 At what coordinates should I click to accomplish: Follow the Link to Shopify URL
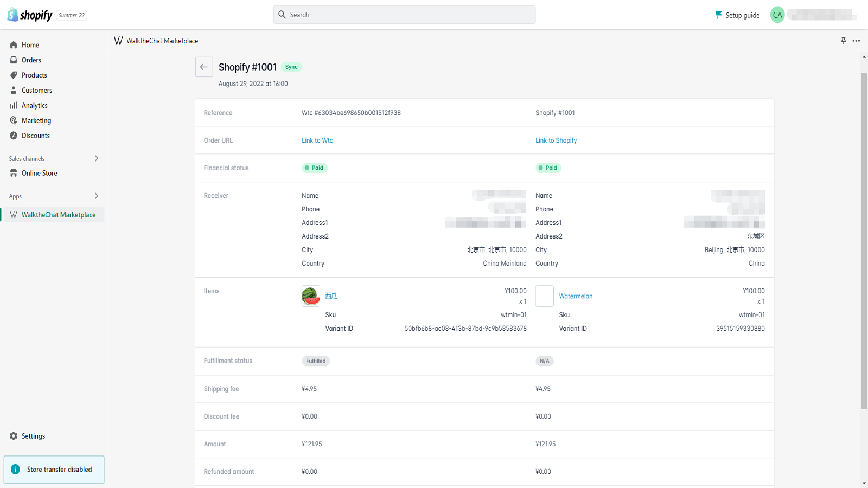click(x=556, y=140)
